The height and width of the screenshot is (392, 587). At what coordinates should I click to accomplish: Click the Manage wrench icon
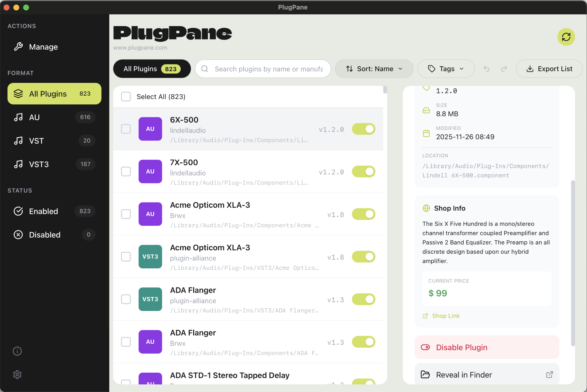point(19,47)
